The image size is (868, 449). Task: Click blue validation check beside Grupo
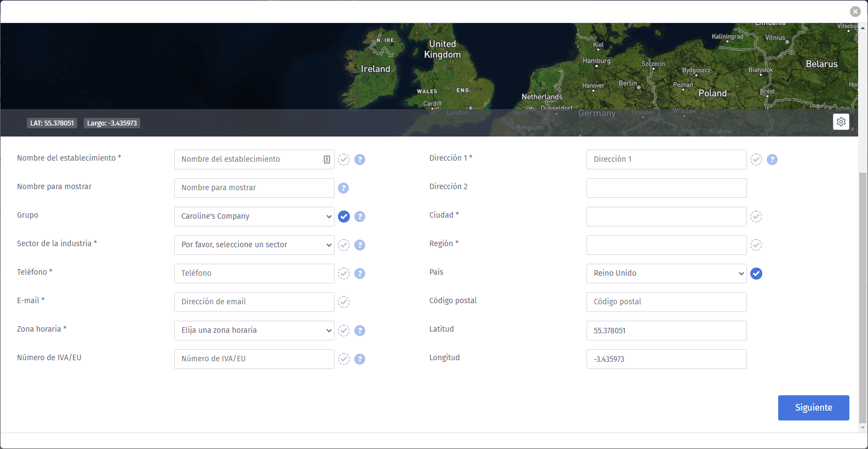[343, 217]
